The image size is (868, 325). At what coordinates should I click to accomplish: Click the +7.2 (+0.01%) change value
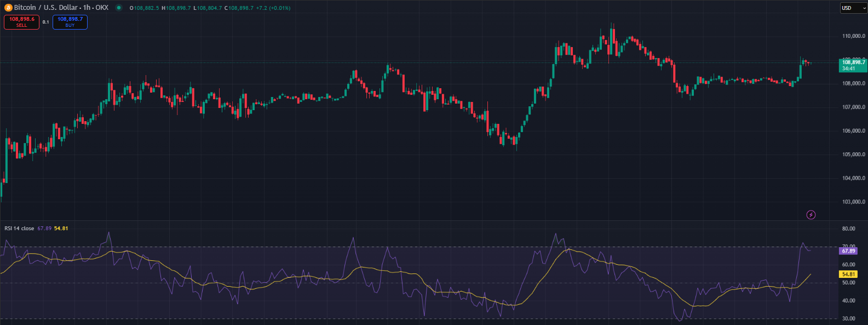coord(273,8)
